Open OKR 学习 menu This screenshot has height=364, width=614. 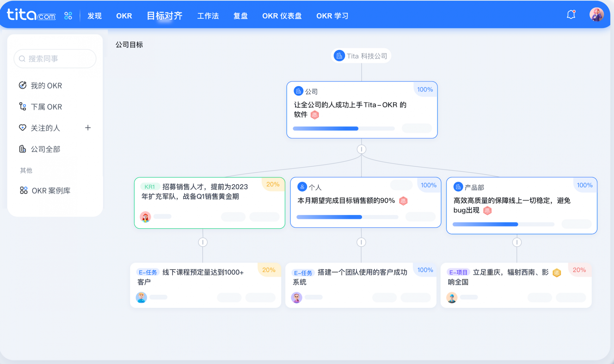point(332,16)
